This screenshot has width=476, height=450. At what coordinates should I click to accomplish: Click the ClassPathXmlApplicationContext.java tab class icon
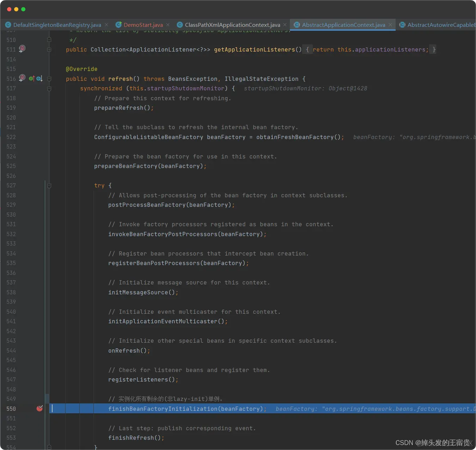coord(180,25)
